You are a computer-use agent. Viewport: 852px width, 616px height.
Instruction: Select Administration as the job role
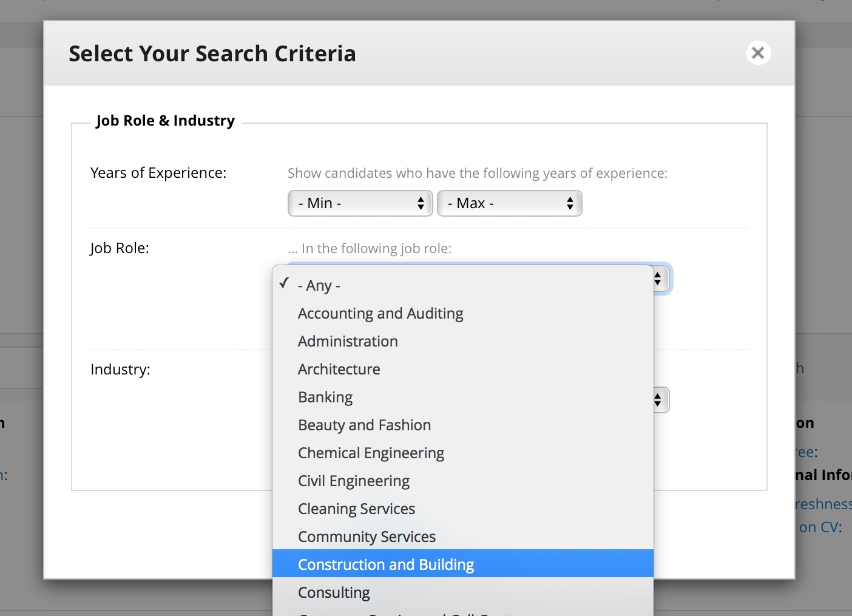coord(347,341)
